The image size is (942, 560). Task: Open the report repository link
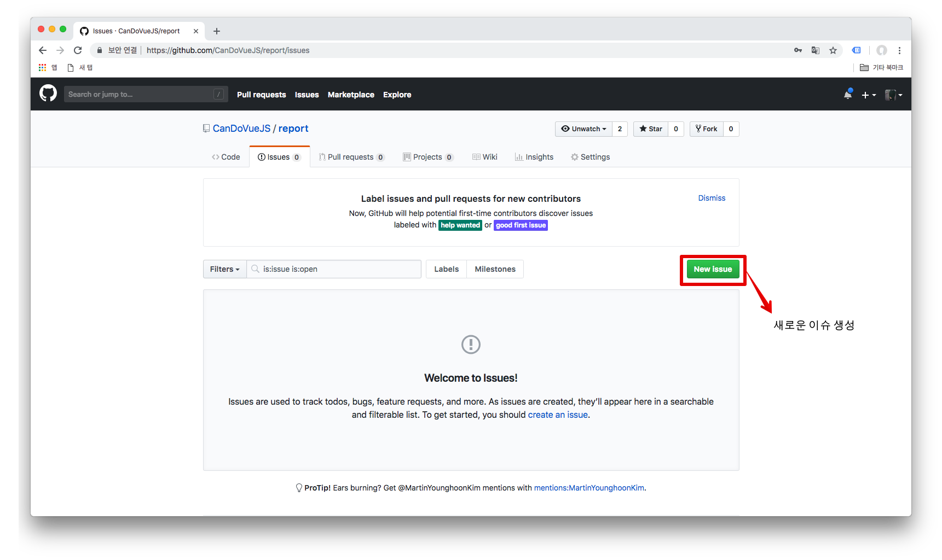point(293,129)
